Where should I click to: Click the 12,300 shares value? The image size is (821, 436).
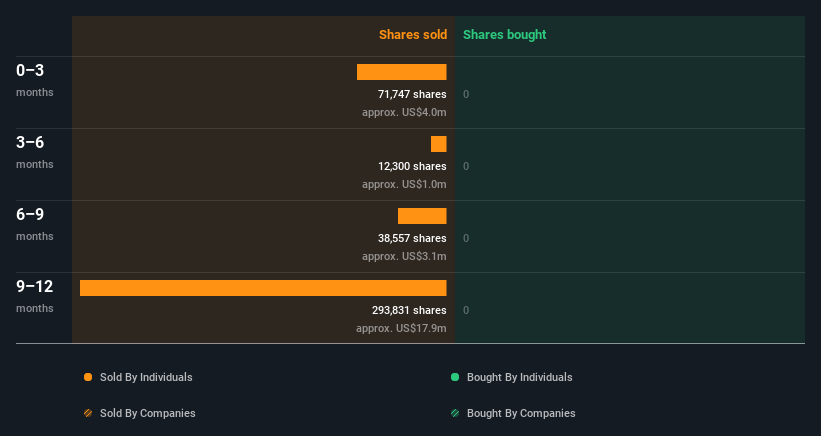coord(412,166)
